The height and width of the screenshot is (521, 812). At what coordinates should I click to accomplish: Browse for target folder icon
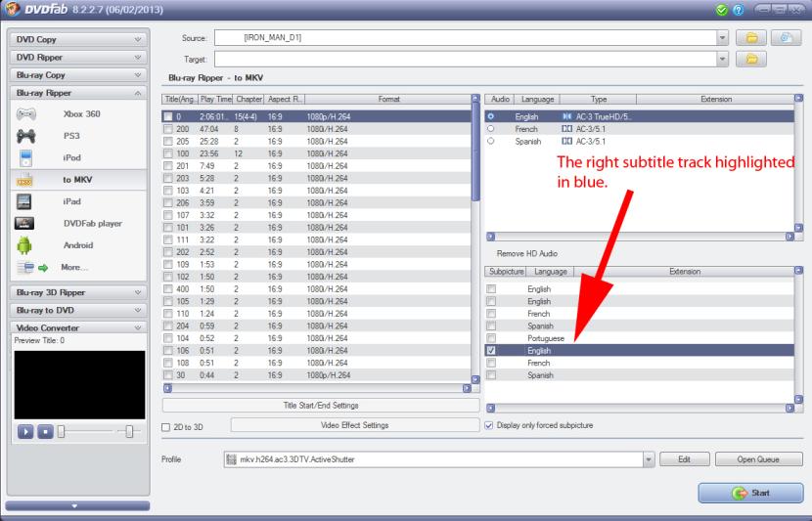click(751, 59)
